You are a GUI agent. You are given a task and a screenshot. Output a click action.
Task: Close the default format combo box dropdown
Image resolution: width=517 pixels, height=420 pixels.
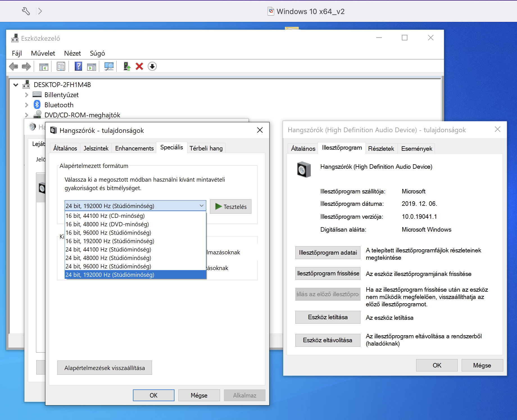(x=202, y=206)
